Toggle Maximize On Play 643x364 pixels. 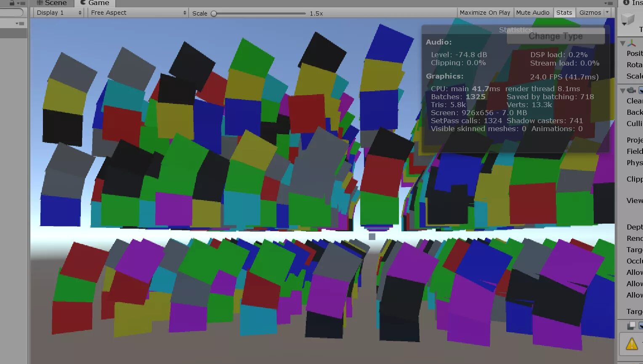485,13
